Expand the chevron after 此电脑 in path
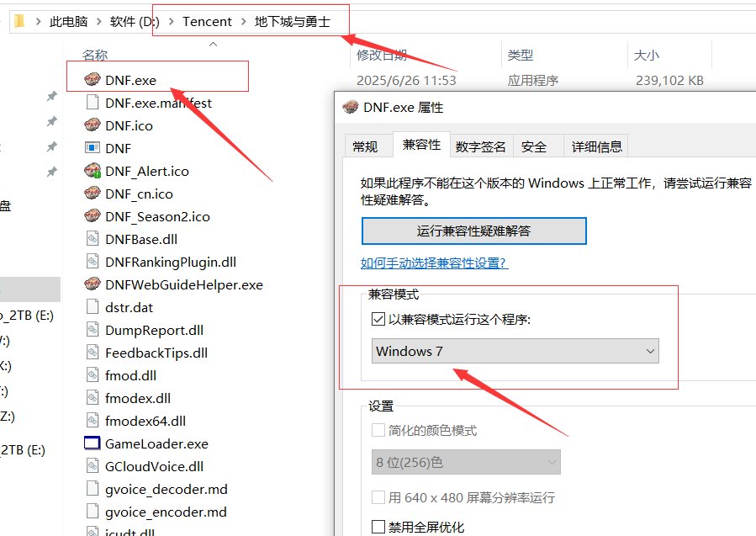Image resolution: width=756 pixels, height=536 pixels. [99, 22]
